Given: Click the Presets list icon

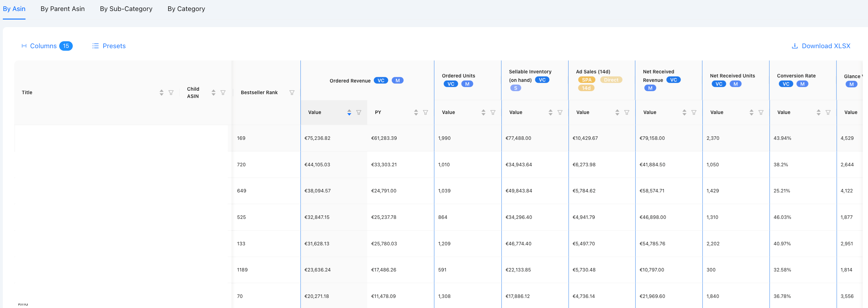Looking at the screenshot, I should pyautogui.click(x=95, y=46).
